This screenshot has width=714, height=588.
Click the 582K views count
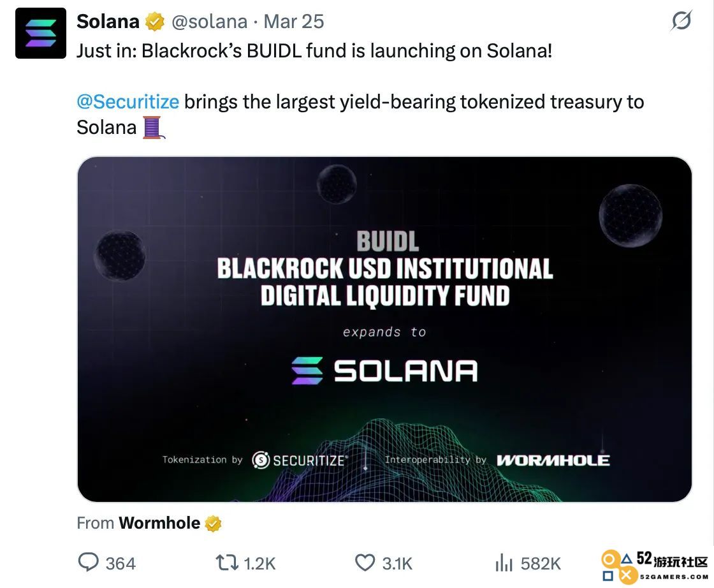click(x=541, y=563)
